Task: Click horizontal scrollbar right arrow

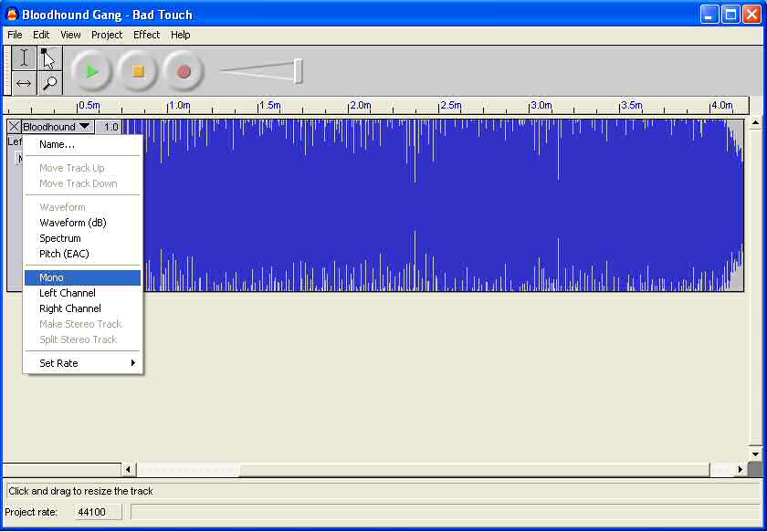Action: 741,469
